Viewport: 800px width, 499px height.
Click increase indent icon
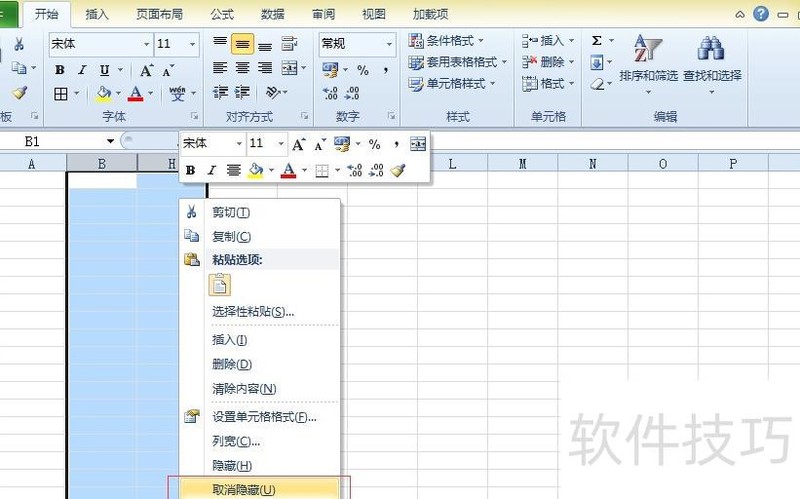[x=242, y=92]
